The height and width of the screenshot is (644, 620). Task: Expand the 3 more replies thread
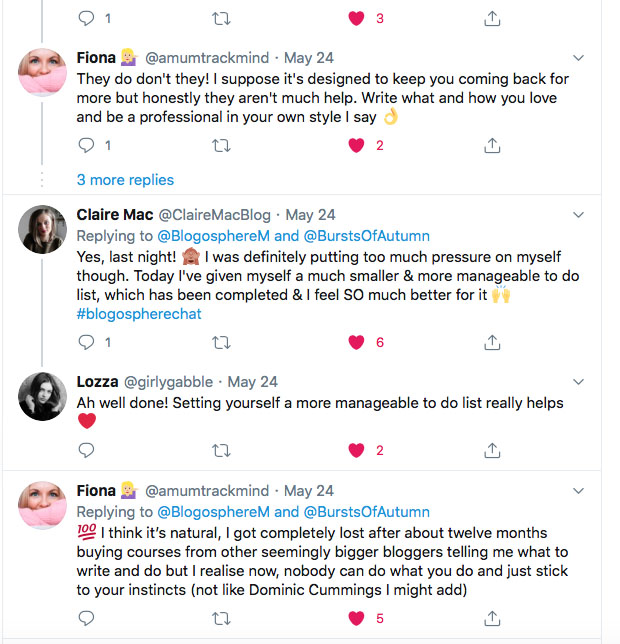click(125, 180)
